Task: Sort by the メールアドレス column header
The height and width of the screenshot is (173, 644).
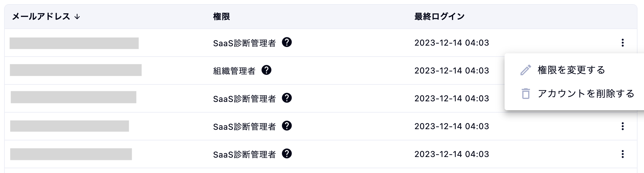Action: [41, 17]
